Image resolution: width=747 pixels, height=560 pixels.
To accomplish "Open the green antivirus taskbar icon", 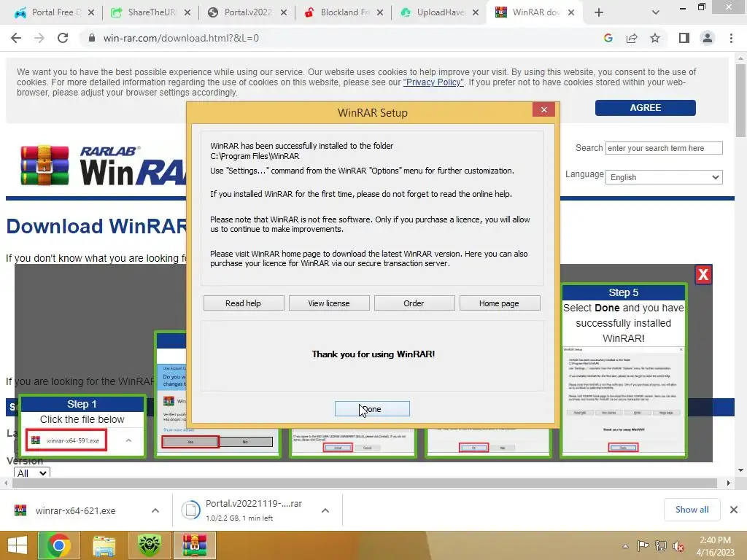I will point(149,545).
